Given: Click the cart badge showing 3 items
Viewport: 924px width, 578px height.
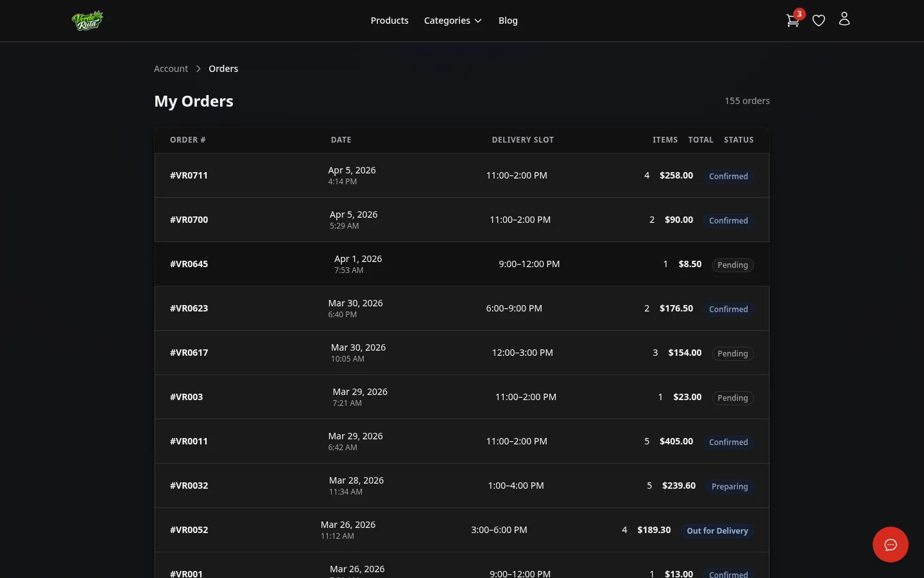Looking at the screenshot, I should [x=799, y=13].
